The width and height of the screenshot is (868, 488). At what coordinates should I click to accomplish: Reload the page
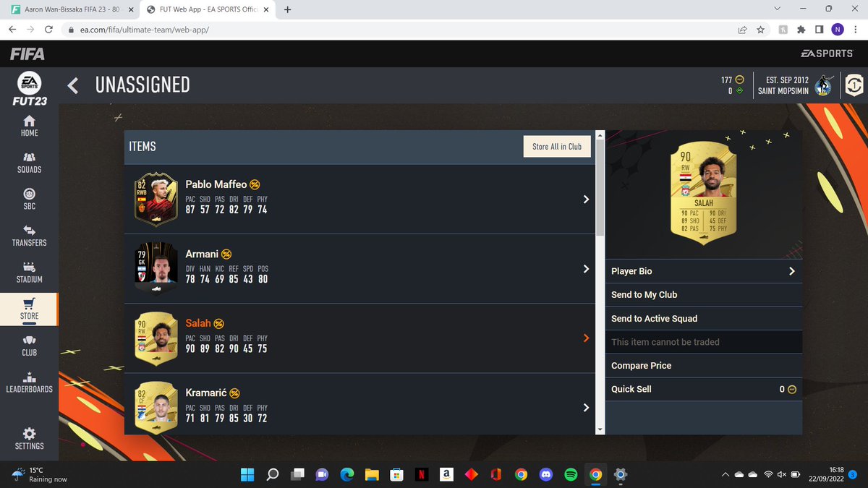coord(48,30)
